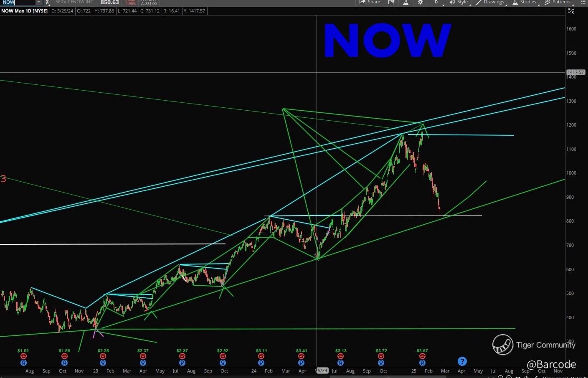Open the chart calendar snapshot icon

[x=391, y=2]
